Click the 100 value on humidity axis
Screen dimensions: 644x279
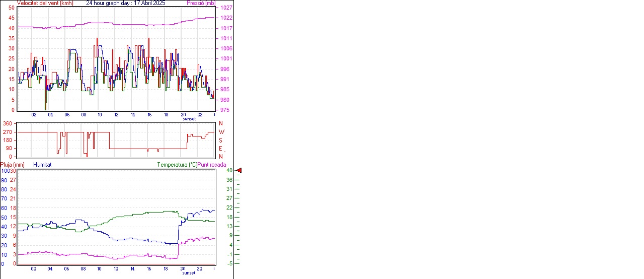(x=5, y=171)
